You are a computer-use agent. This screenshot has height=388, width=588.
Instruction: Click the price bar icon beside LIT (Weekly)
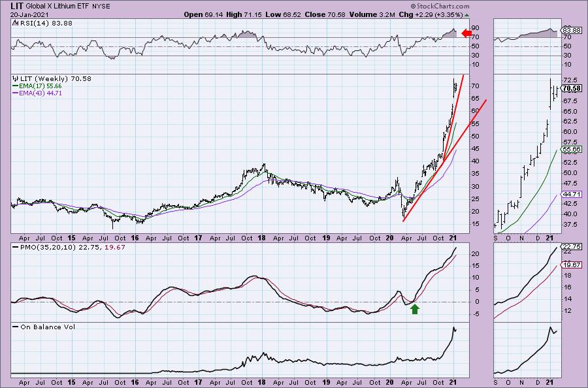coord(16,79)
